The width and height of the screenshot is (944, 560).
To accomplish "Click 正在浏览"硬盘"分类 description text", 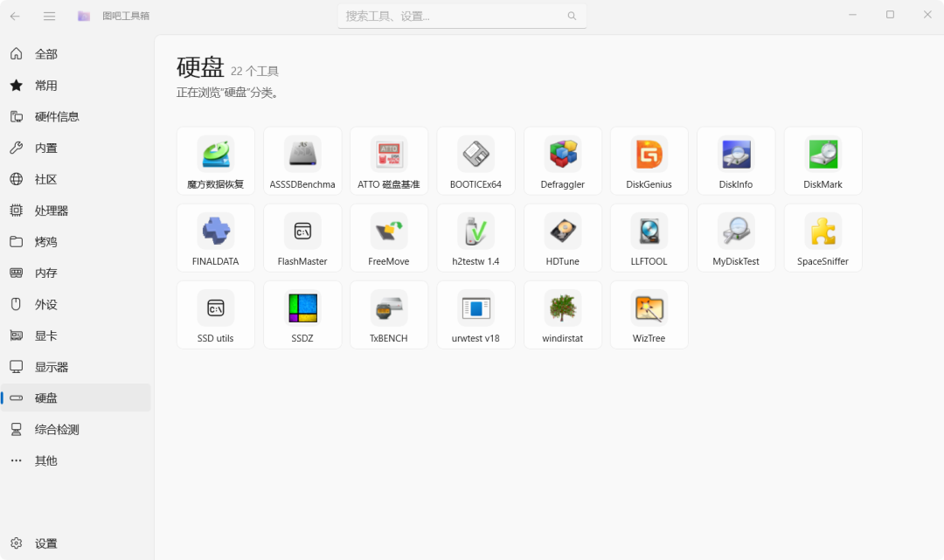I will click(x=227, y=93).
